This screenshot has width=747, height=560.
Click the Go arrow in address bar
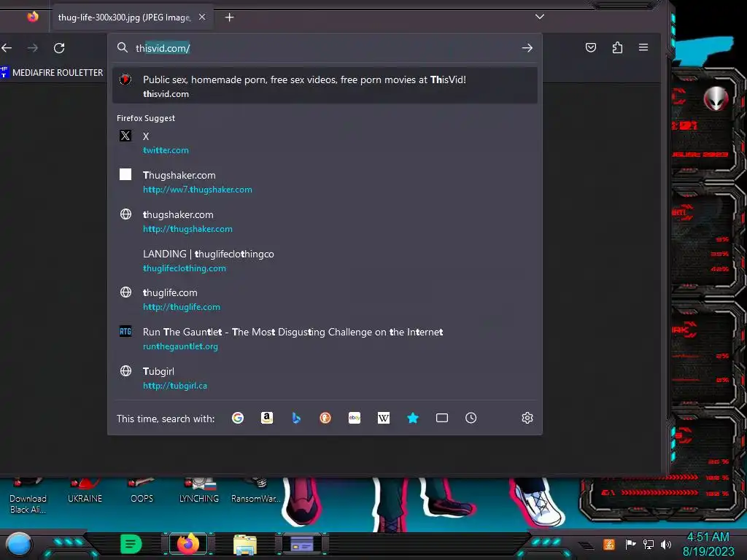[527, 47]
